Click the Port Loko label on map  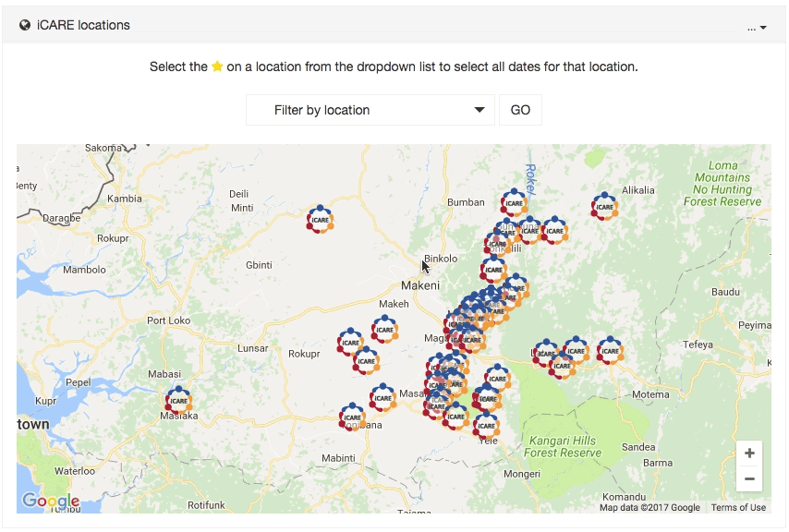click(168, 320)
